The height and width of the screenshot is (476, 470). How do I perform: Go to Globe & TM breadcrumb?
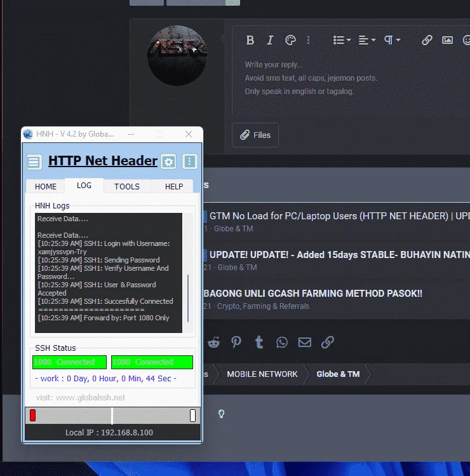click(338, 374)
